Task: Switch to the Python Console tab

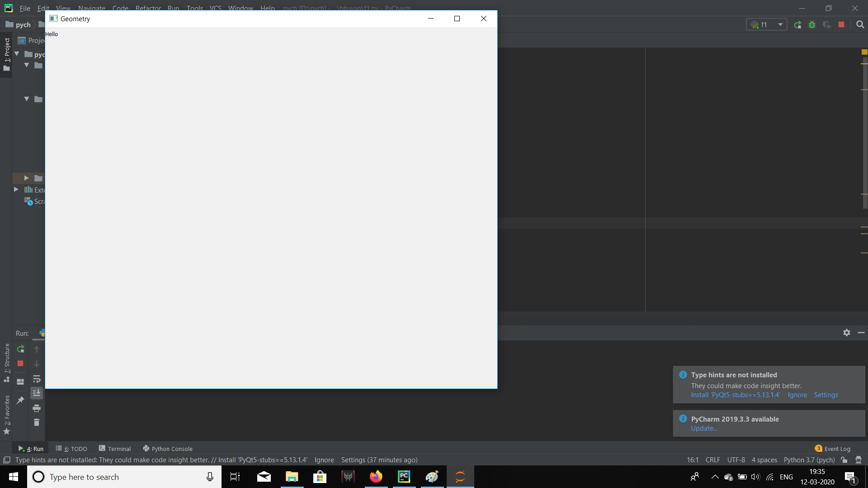Action: pyautogui.click(x=168, y=449)
